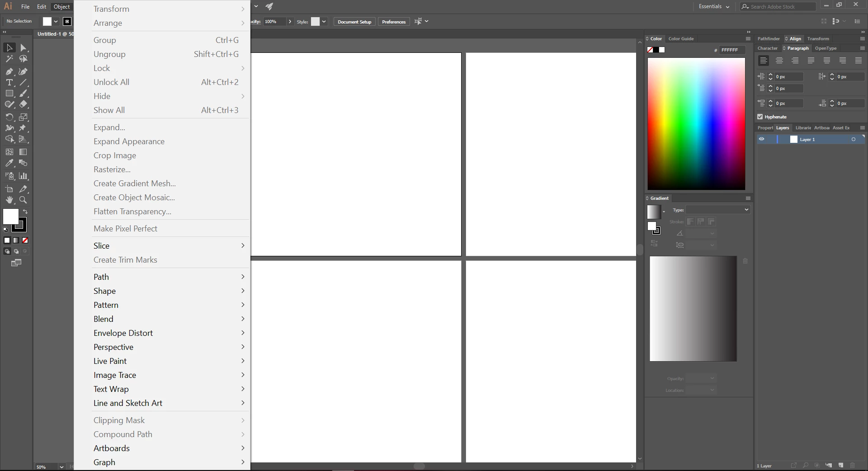Open the Essentials workspace dropdown
The height and width of the screenshot is (471, 868).
[x=714, y=6]
